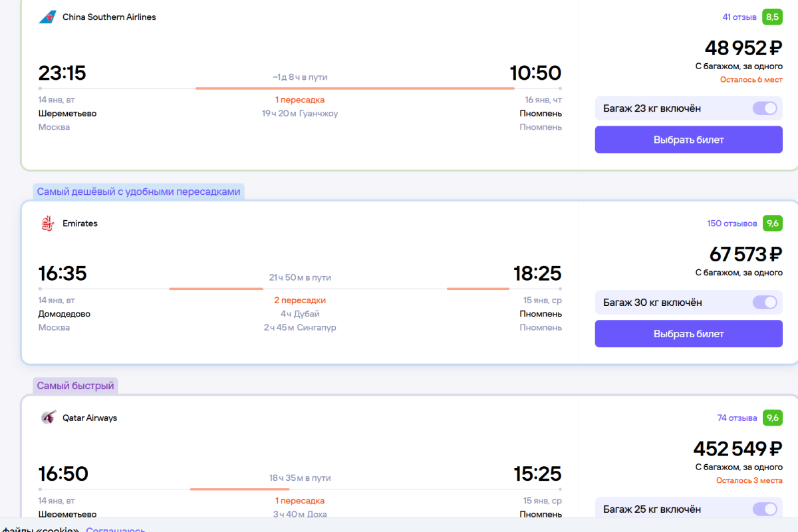View the 74 отзыва reviews for Qatar Airways
The height and width of the screenshot is (532, 798).
tap(737, 418)
